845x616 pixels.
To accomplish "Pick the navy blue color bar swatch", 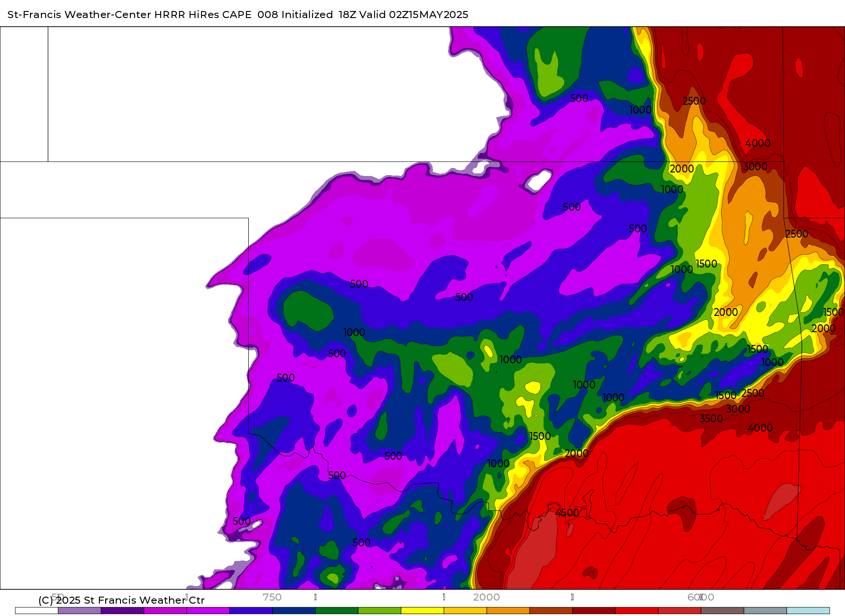I will click(x=294, y=610).
